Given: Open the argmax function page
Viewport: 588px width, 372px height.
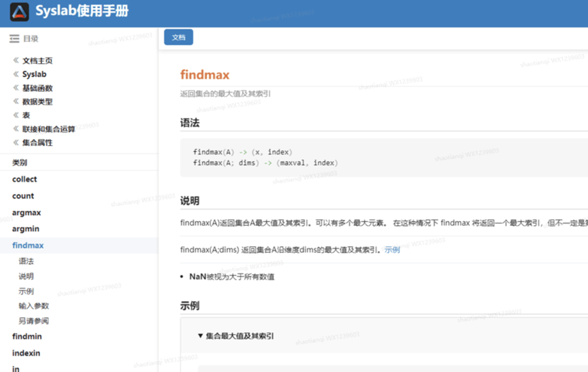Looking at the screenshot, I should pos(27,213).
